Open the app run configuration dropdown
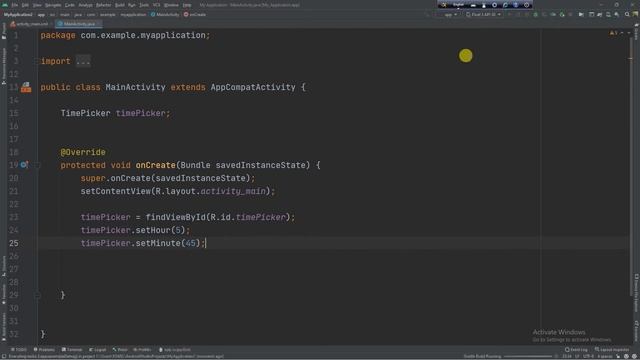The height and width of the screenshot is (360, 640). click(x=450, y=15)
